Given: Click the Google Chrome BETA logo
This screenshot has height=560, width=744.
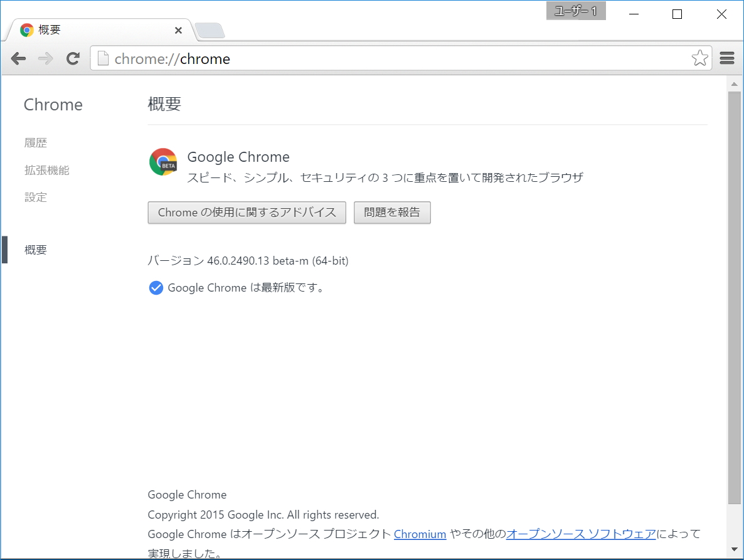Looking at the screenshot, I should tap(163, 162).
